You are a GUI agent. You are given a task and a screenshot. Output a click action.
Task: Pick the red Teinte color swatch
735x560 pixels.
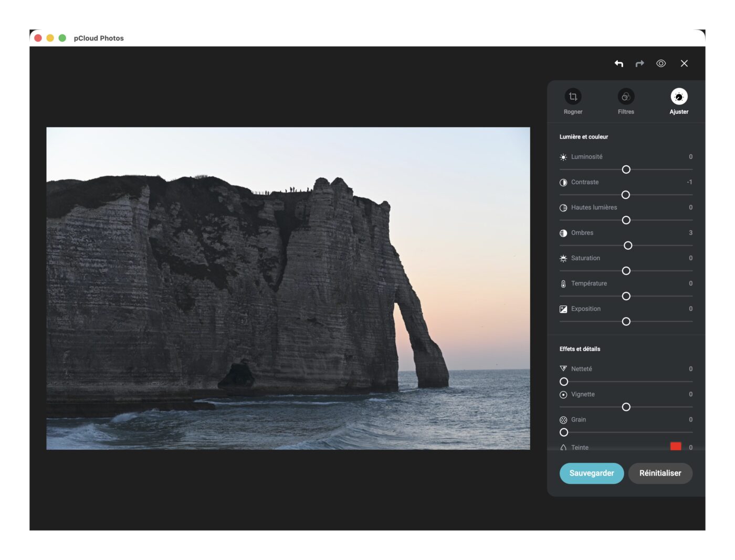[x=676, y=446]
